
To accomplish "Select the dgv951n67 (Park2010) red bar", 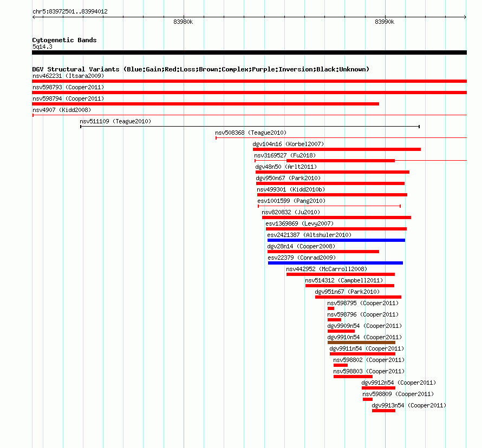I will pyautogui.click(x=358, y=297).
